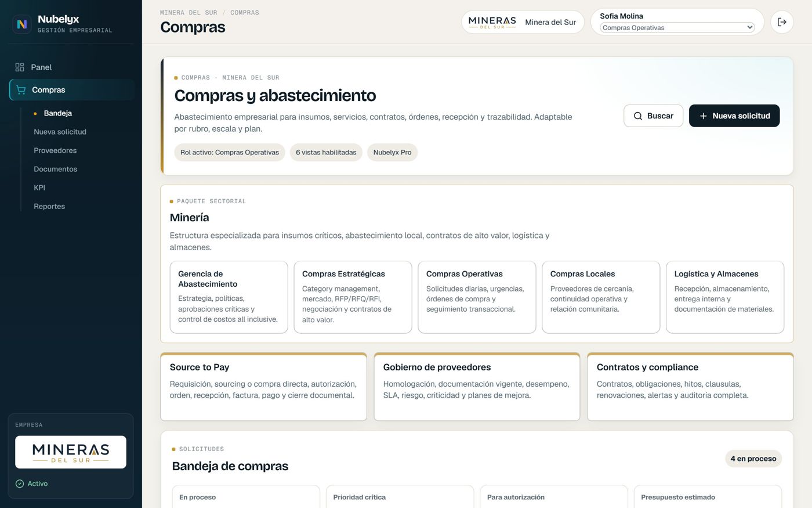Click the Mineras del Sur sidebar logo
Image resolution: width=812 pixels, height=508 pixels.
[x=71, y=452]
